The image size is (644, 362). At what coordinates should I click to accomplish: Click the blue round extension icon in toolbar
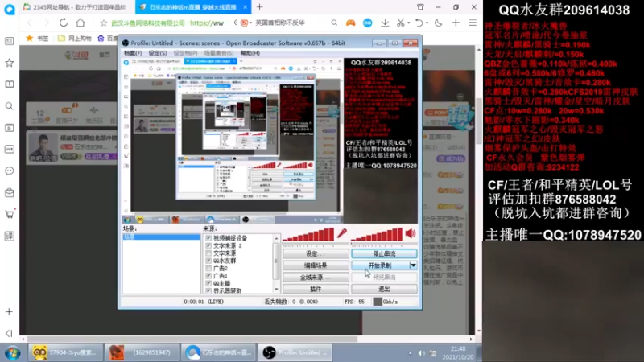368,23
